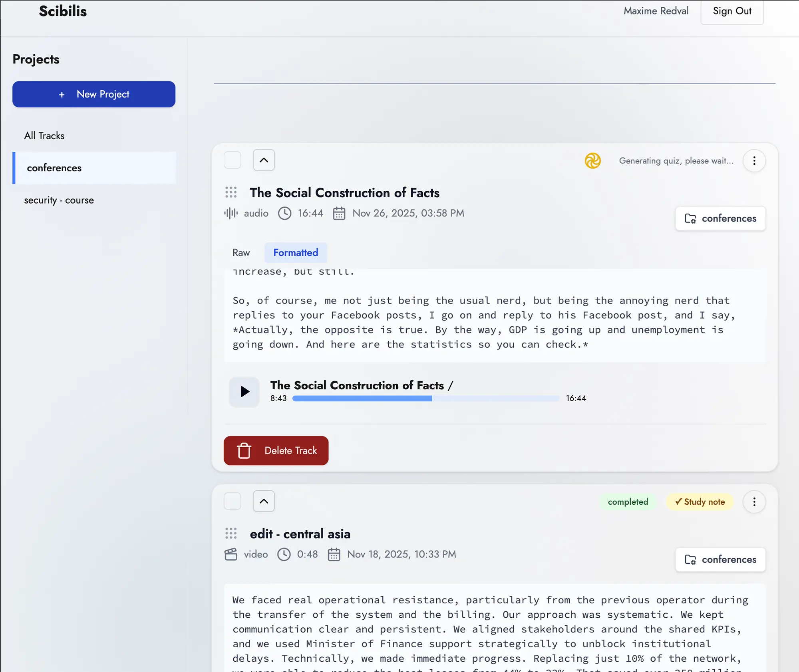The width and height of the screenshot is (799, 672).
Task: Open security - course project in sidebar
Action: 59,200
